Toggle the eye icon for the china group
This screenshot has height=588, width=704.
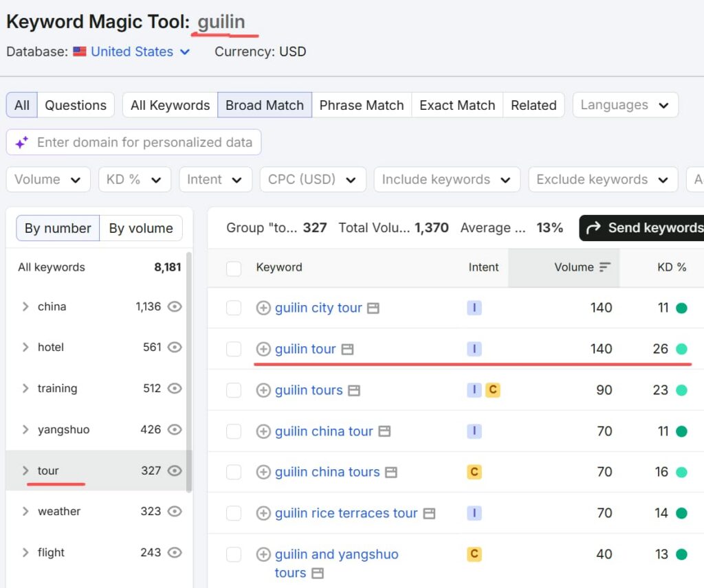pyautogui.click(x=175, y=307)
